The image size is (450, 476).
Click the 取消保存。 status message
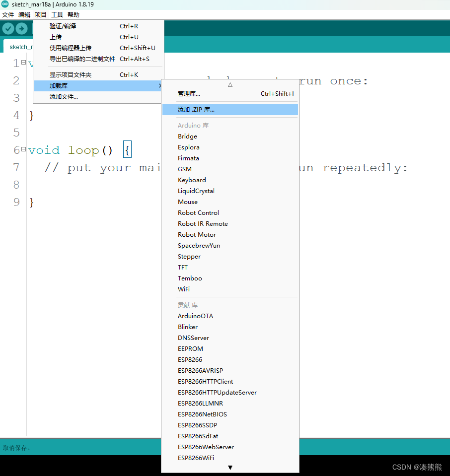coord(16,448)
